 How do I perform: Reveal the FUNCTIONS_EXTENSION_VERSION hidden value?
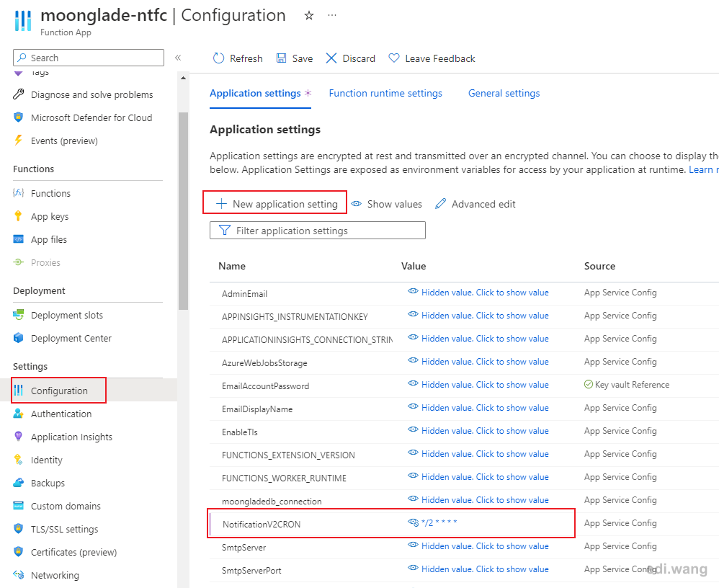point(478,454)
